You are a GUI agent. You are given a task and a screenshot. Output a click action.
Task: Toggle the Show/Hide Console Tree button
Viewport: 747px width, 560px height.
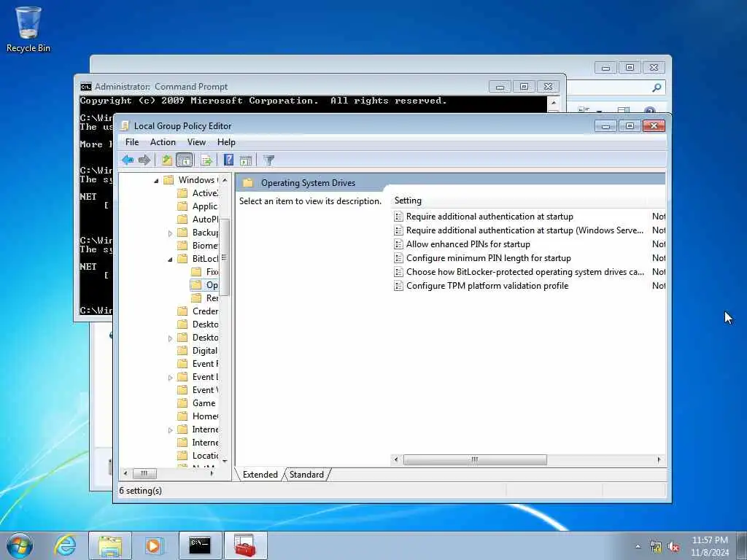click(x=185, y=160)
